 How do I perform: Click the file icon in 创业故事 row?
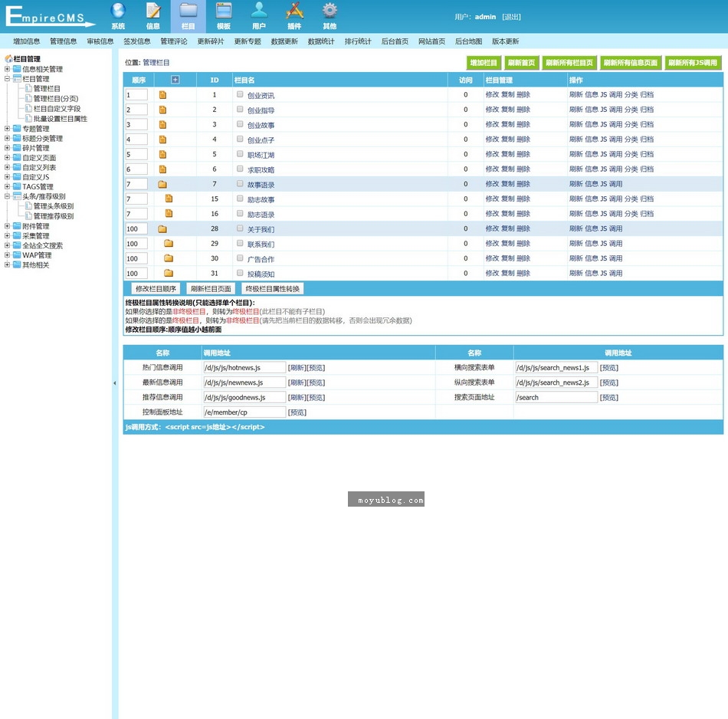click(162, 124)
